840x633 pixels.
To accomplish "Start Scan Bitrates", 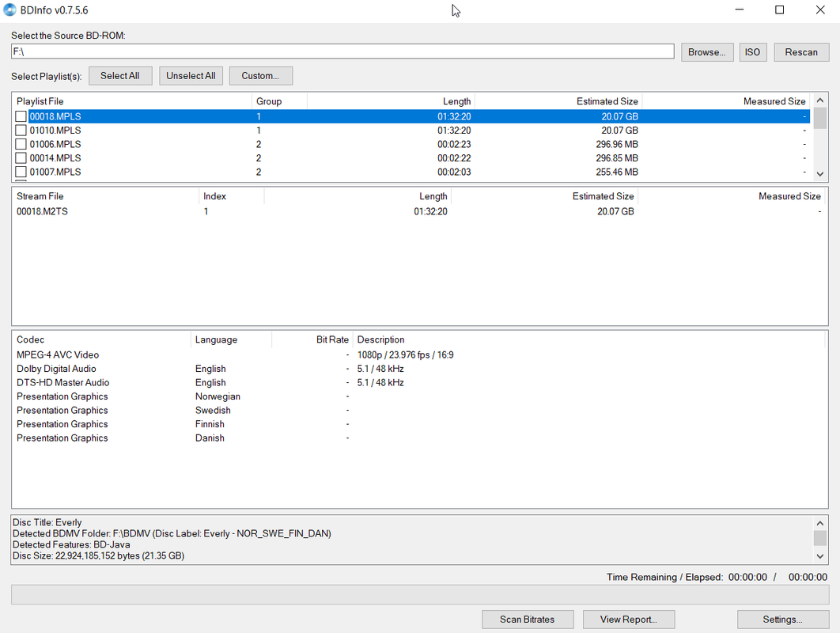I will [x=528, y=619].
